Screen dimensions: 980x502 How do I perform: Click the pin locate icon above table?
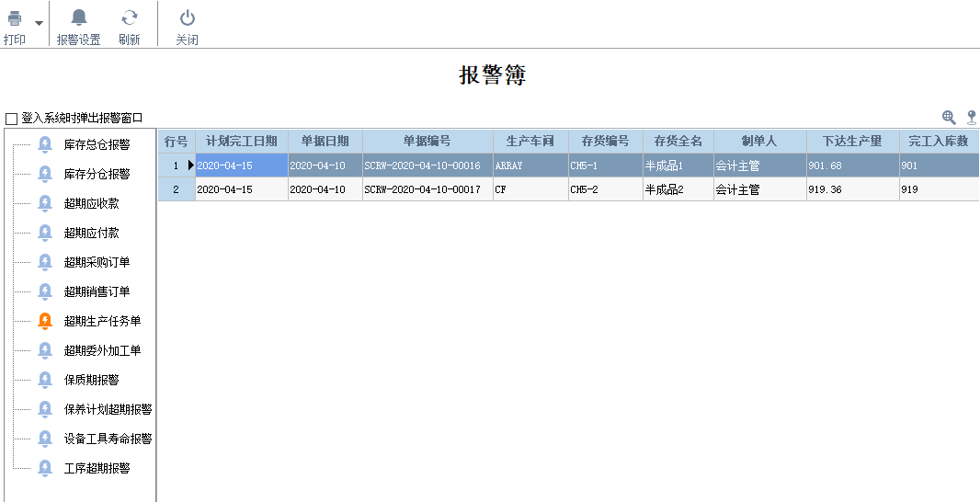coord(972,117)
